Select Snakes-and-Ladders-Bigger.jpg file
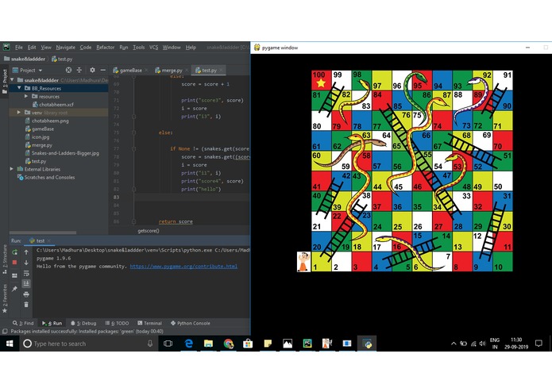This screenshot has height=392, width=552. 62,153
